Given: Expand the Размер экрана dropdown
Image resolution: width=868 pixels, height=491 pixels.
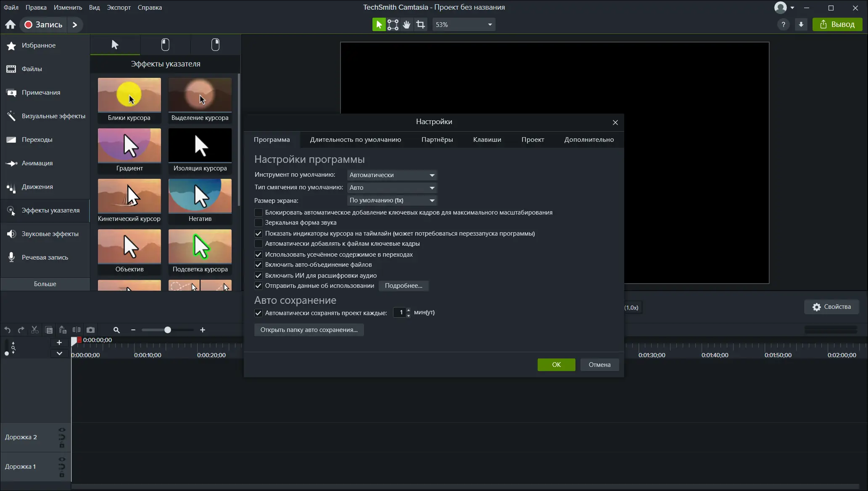Looking at the screenshot, I should tap(392, 201).
